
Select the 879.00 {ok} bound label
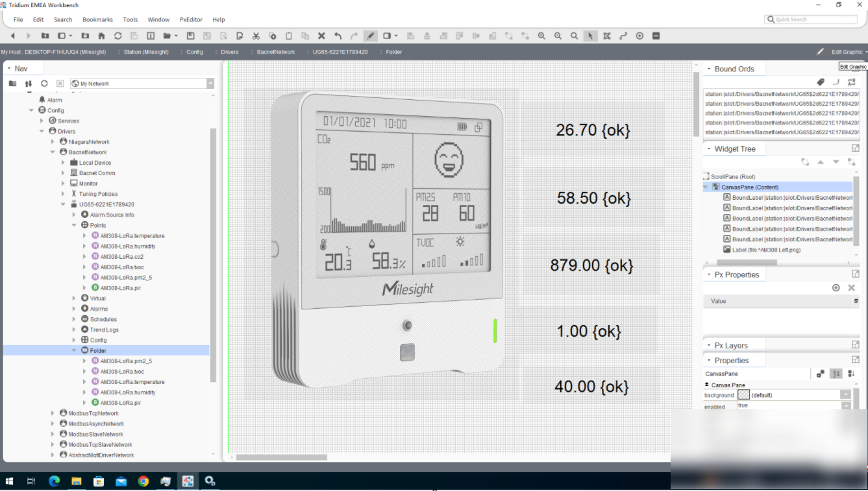click(x=591, y=265)
